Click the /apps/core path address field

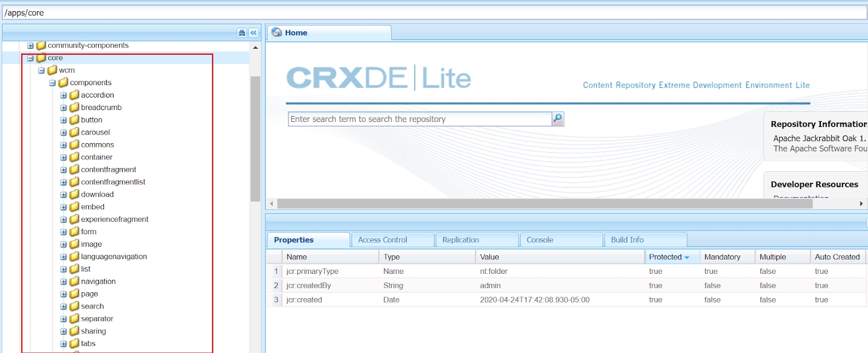(434, 12)
